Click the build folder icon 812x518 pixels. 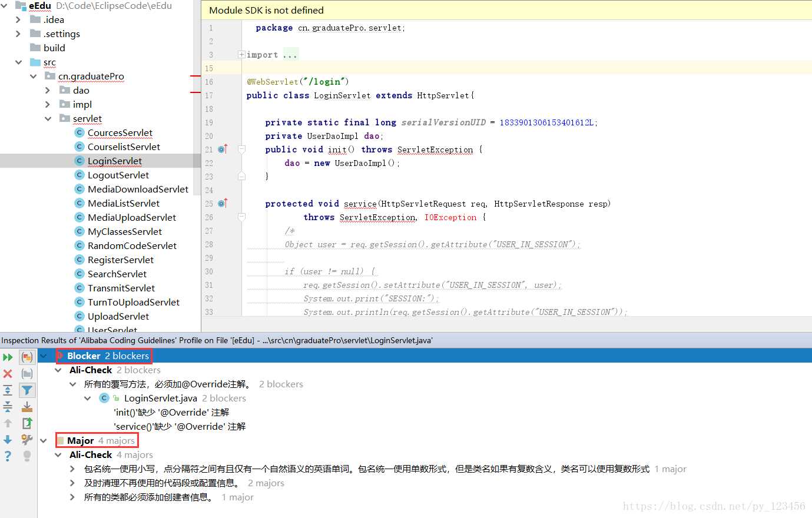[x=35, y=48]
